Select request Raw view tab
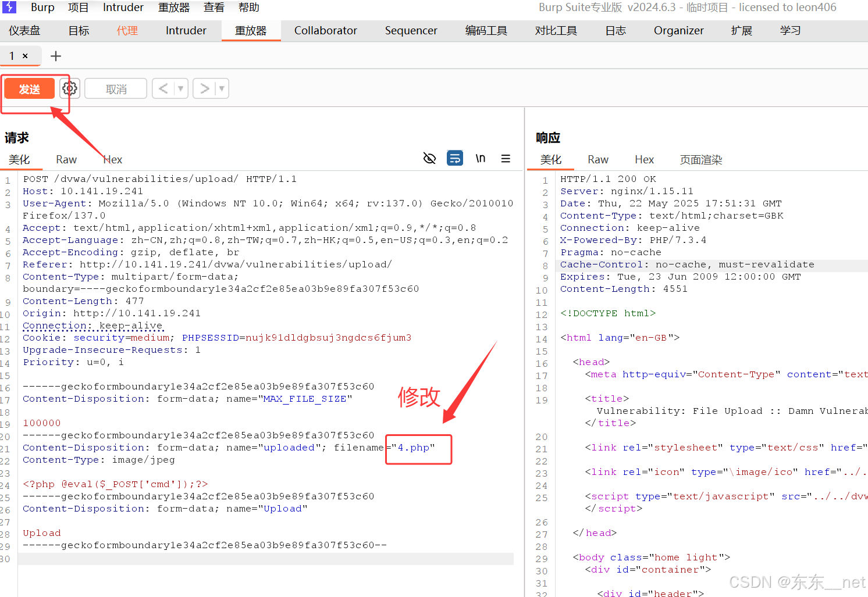 pos(66,159)
